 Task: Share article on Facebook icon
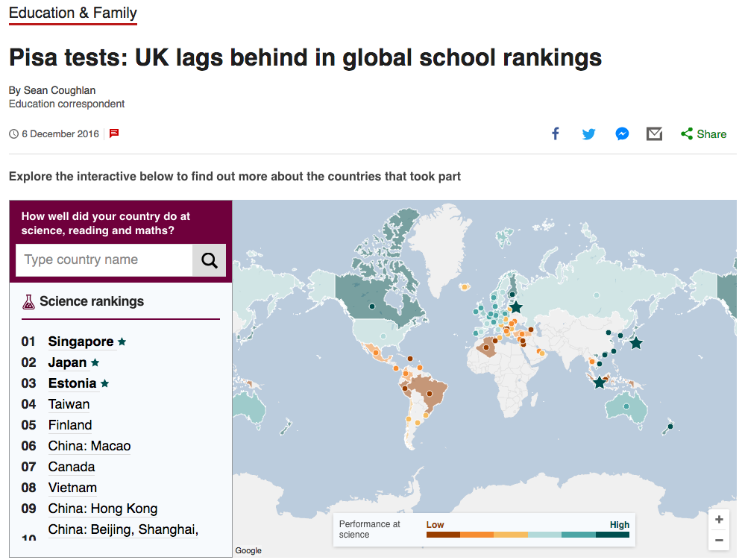click(556, 134)
